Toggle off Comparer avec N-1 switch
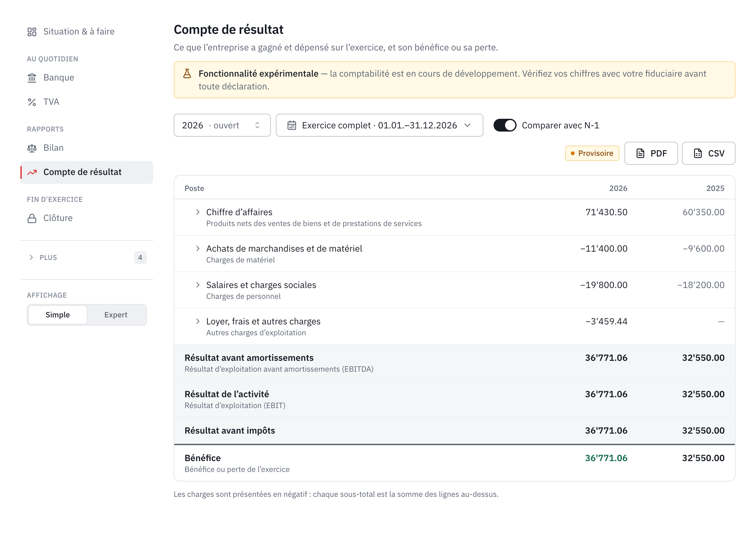This screenshot has height=539, width=756. point(505,125)
